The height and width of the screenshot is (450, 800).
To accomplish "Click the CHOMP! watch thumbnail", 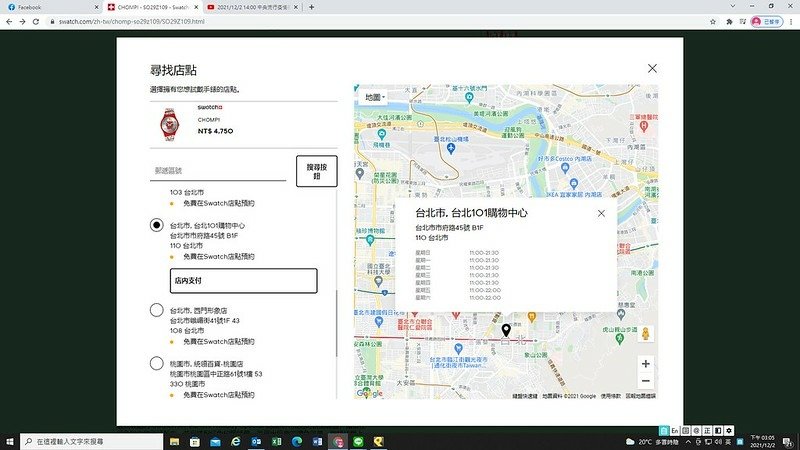I will 169,124.
